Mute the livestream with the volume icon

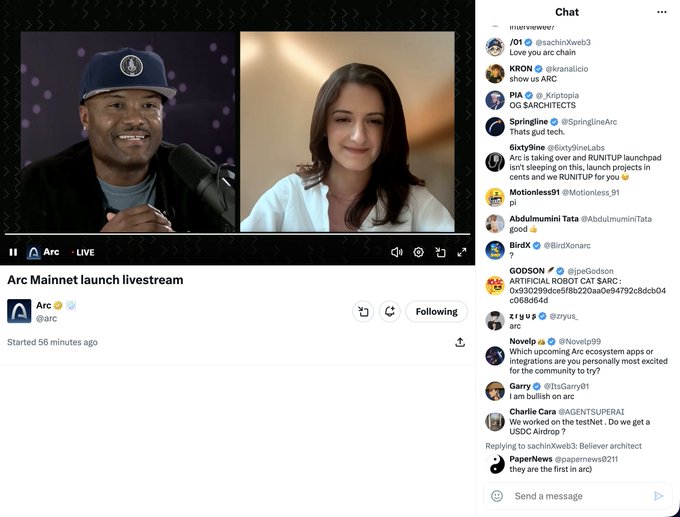[x=396, y=252]
